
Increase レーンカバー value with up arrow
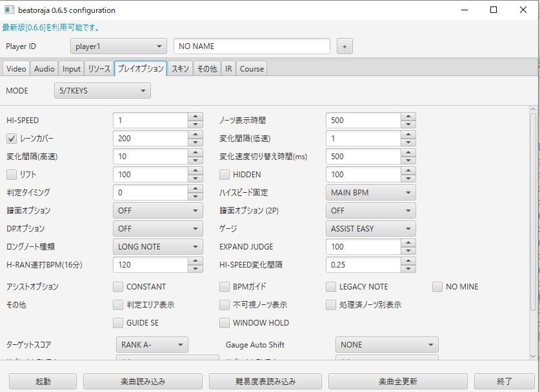click(195, 135)
